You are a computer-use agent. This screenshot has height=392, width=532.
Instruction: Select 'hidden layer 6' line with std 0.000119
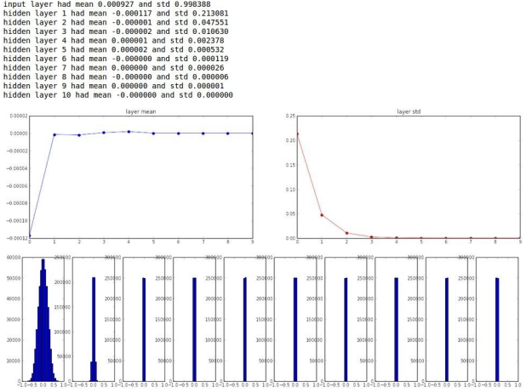coord(116,59)
